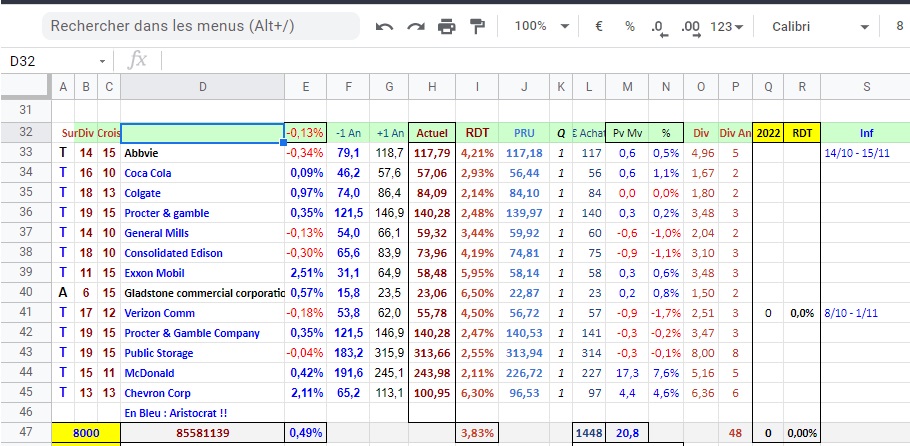
Task: Click the Gladstone commercial corporation cell
Action: click(x=203, y=293)
